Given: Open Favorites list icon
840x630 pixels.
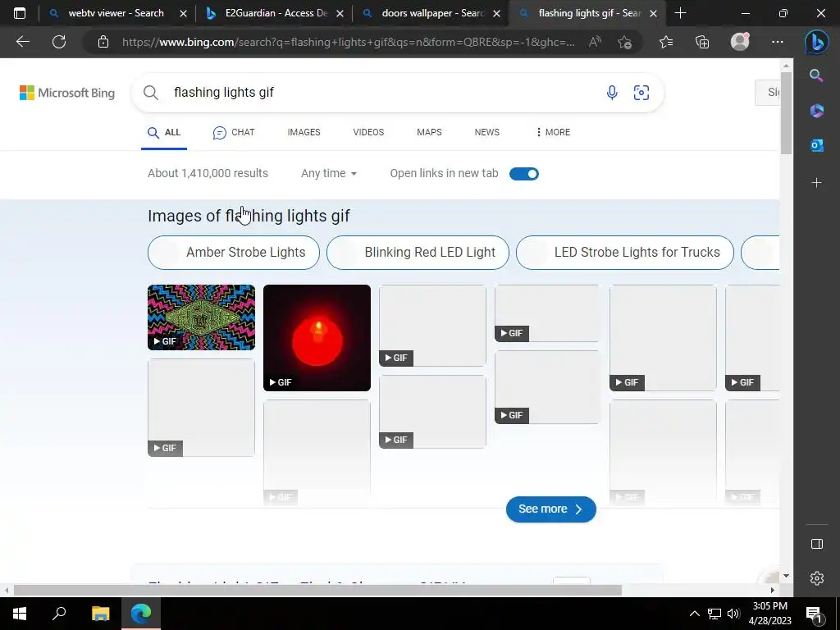Looking at the screenshot, I should (666, 42).
